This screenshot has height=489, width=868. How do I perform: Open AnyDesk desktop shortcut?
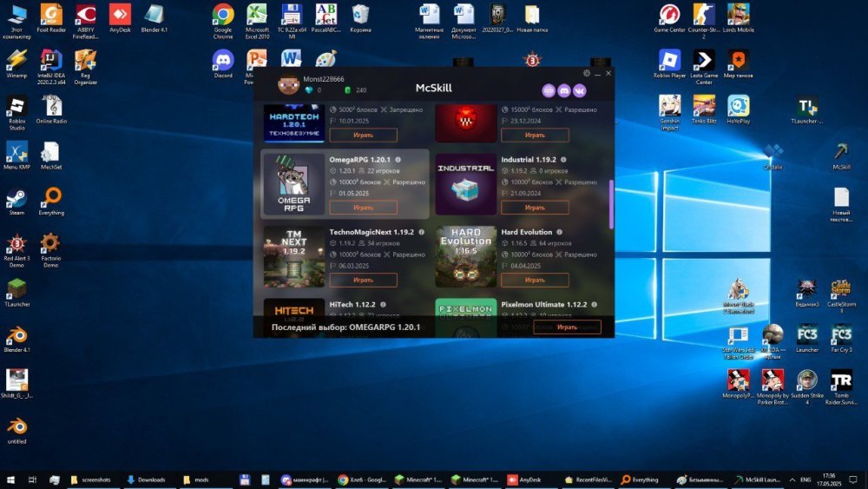click(x=120, y=18)
